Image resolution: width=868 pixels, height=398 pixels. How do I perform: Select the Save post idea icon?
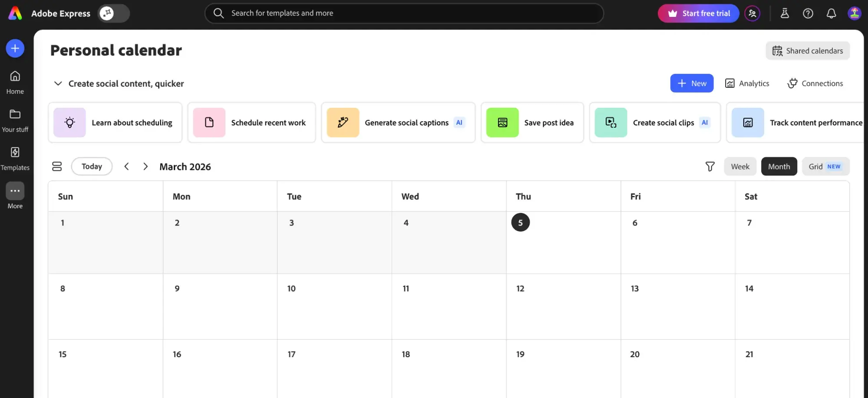tap(502, 122)
